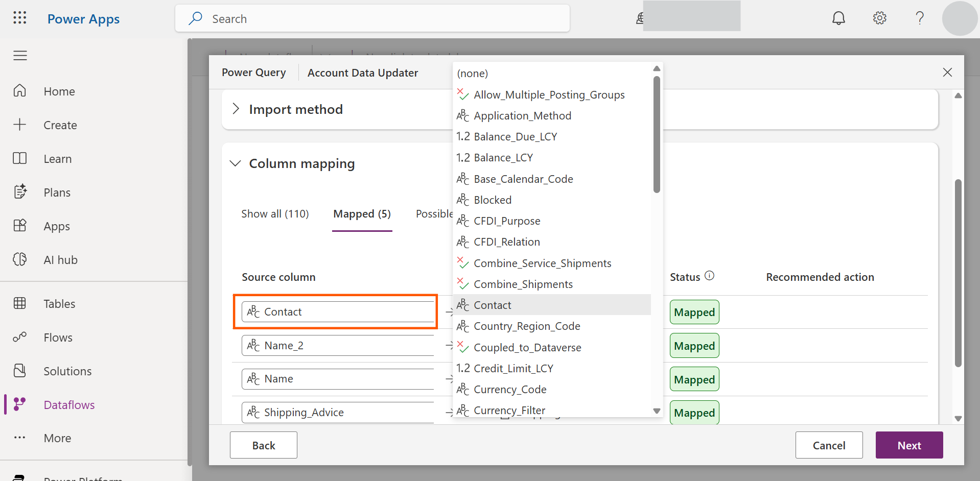Click the Next button
This screenshot has width=980, height=481.
[908, 445]
